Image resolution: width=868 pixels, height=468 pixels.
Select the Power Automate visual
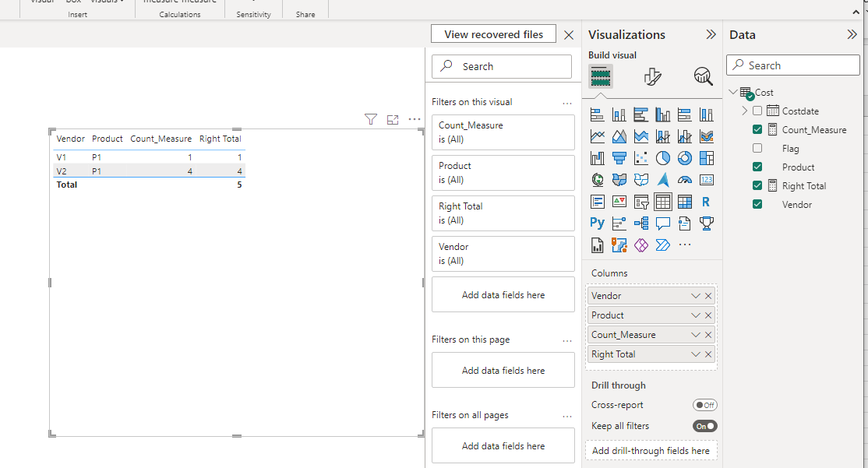(x=662, y=245)
